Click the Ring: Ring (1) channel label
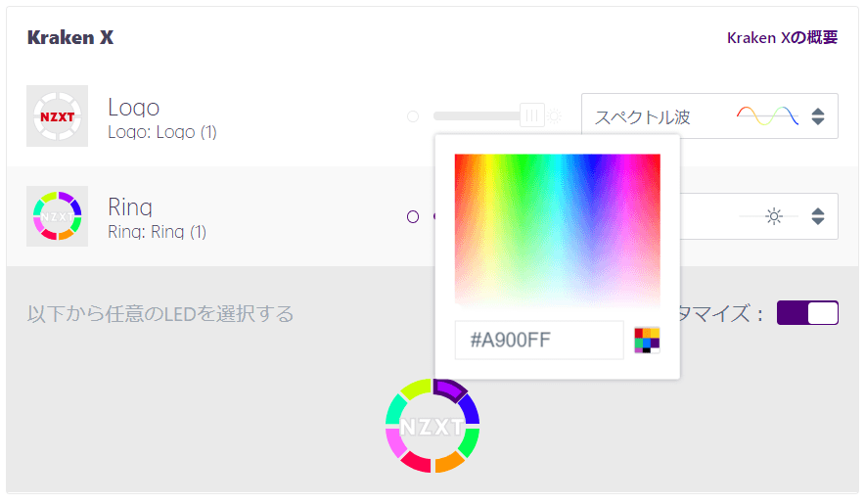Viewport: 865px width, 504px height. (x=158, y=232)
